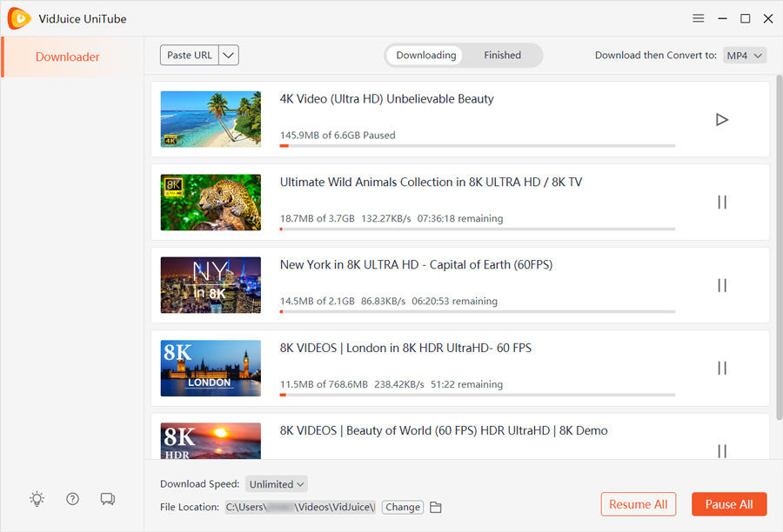Click progress bar of Ultimate Wild Animals download
Screen dimensions: 783x532
(x=478, y=229)
